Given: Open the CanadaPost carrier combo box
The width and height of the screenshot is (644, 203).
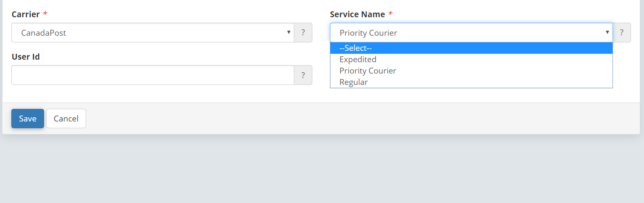Looking at the screenshot, I should click(153, 33).
